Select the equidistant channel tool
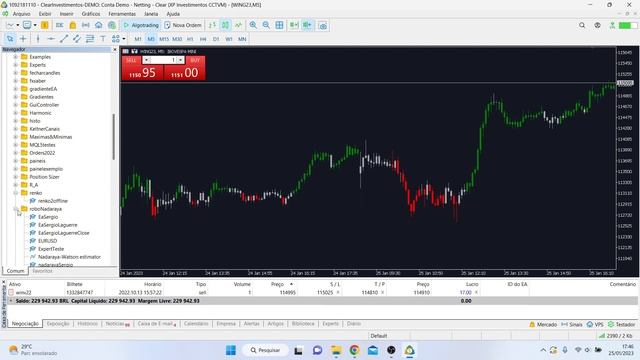 click(x=77, y=39)
